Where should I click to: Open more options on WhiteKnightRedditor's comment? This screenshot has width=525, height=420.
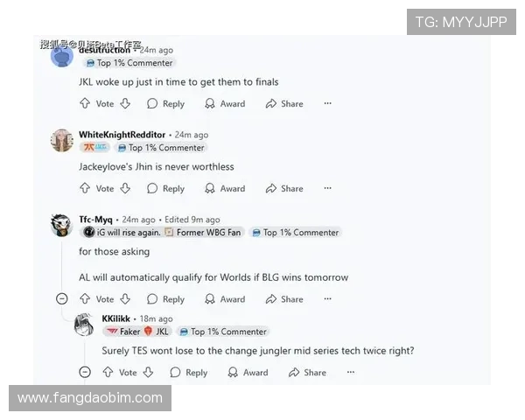pos(328,188)
